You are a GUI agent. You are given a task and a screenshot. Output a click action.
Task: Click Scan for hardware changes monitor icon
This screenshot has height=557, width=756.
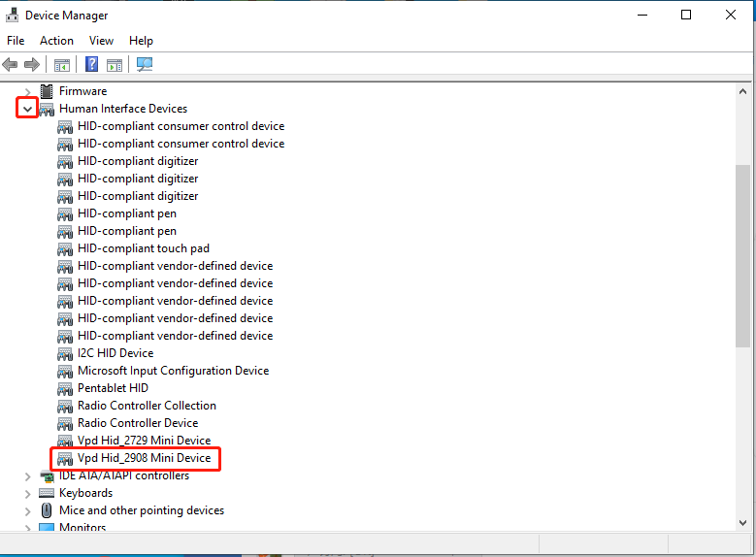(145, 64)
